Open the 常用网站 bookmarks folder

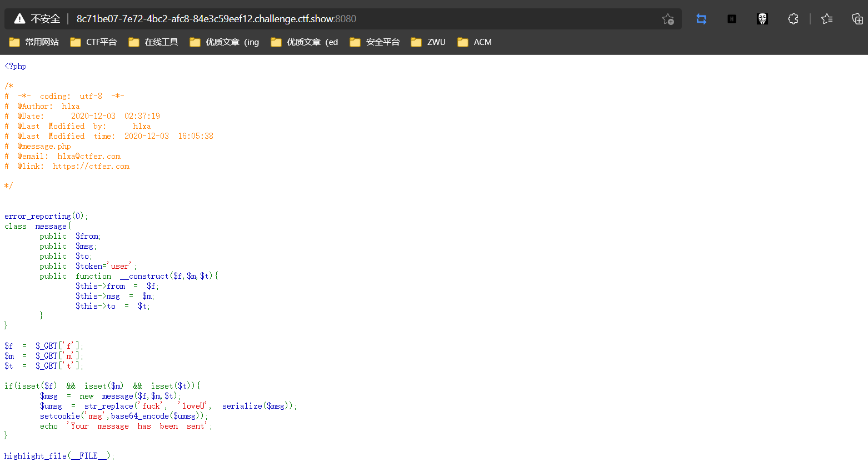34,42
